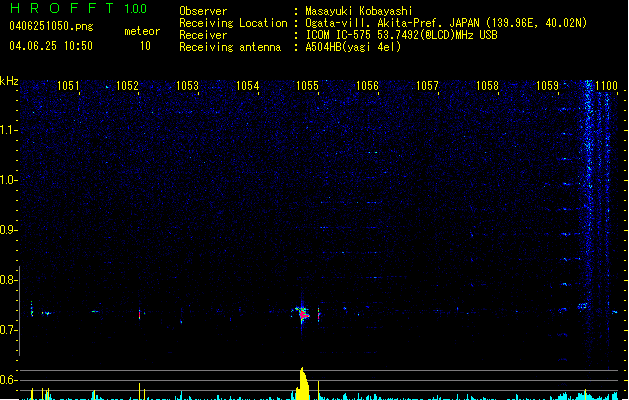Click the 1056 time axis marker
The height and width of the screenshot is (400, 629).
coord(367,86)
